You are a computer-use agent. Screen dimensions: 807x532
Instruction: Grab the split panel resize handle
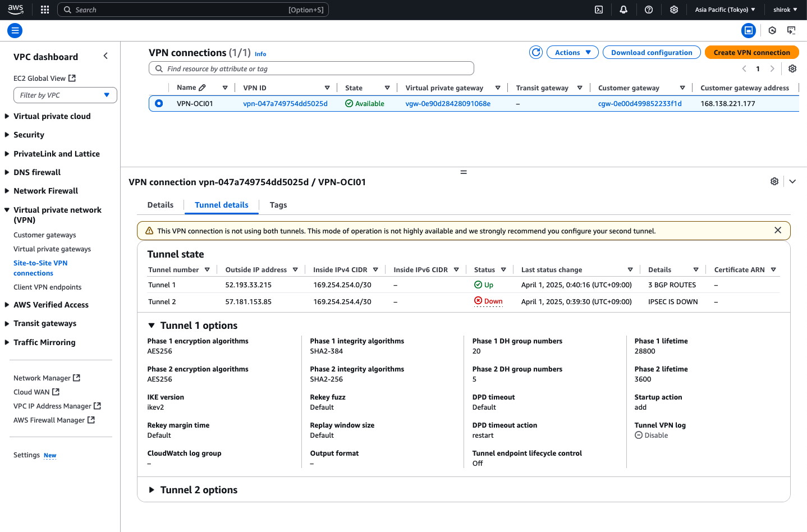tap(464, 172)
